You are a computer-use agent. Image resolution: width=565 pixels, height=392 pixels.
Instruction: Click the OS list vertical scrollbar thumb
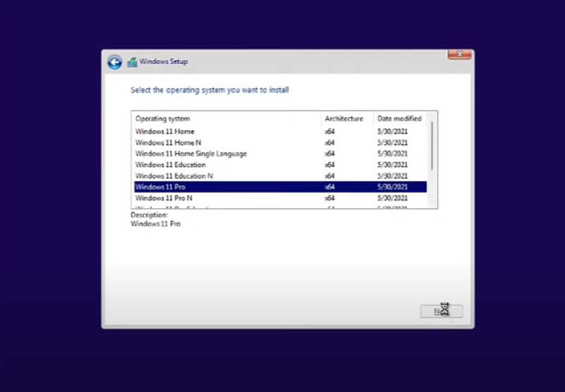coord(432,146)
